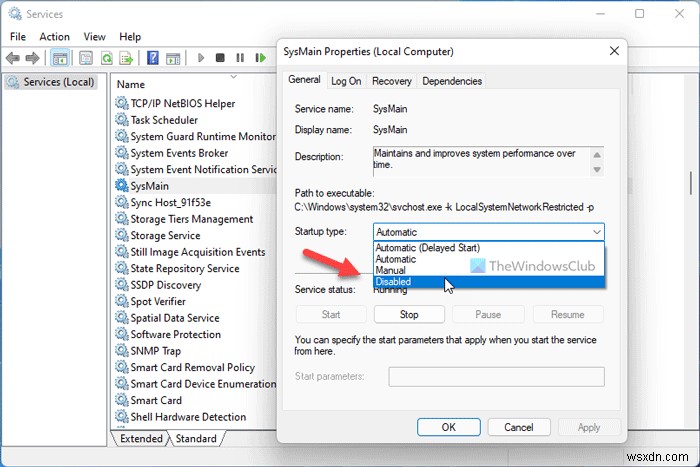This screenshot has height=467, width=700.
Task: Switch to the Recovery tab
Action: click(392, 81)
